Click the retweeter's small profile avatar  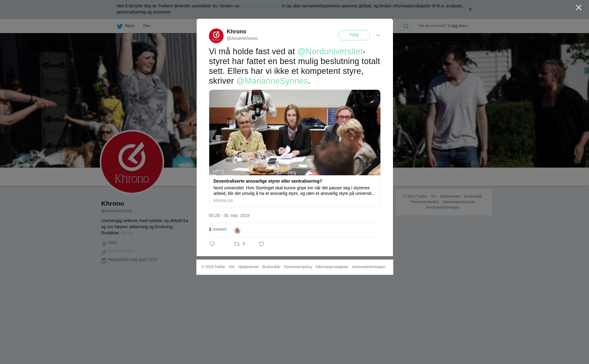(x=237, y=230)
